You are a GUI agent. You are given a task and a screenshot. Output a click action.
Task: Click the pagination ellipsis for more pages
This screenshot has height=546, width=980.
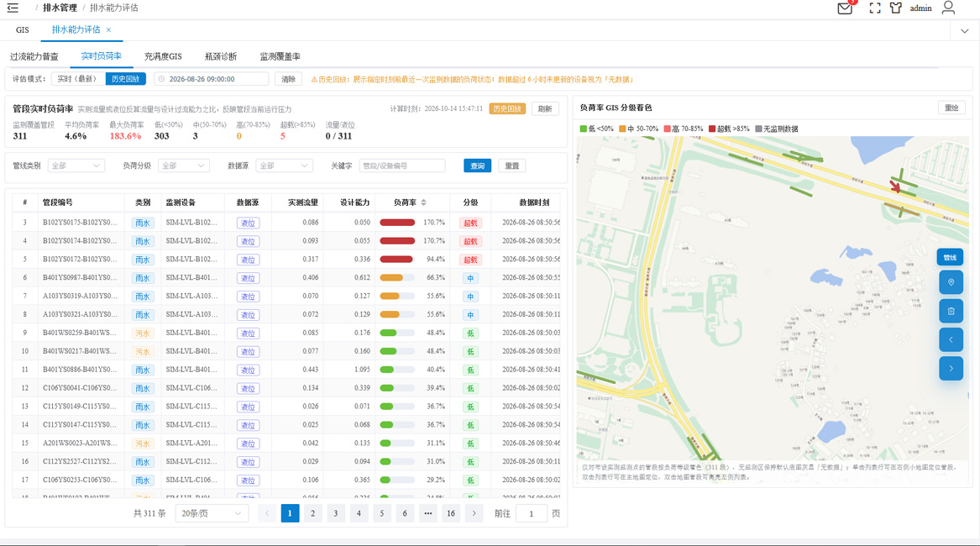click(x=427, y=513)
